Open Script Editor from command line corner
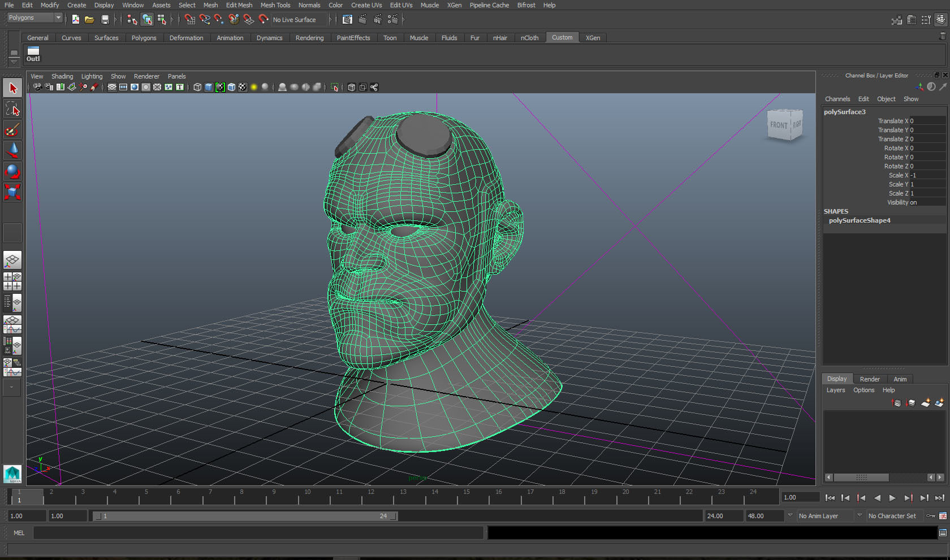The image size is (950, 560). (943, 533)
